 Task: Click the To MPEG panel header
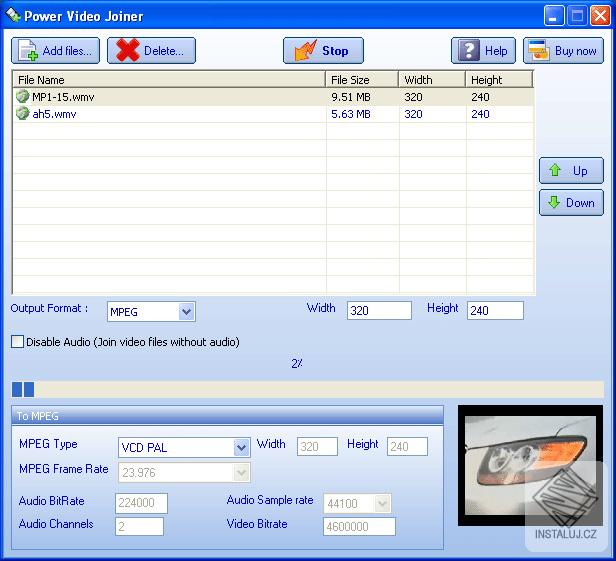227,416
